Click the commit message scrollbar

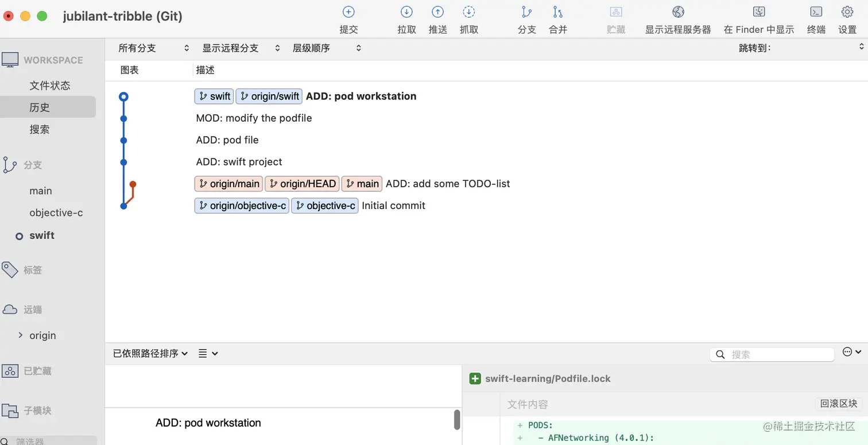coord(457,420)
